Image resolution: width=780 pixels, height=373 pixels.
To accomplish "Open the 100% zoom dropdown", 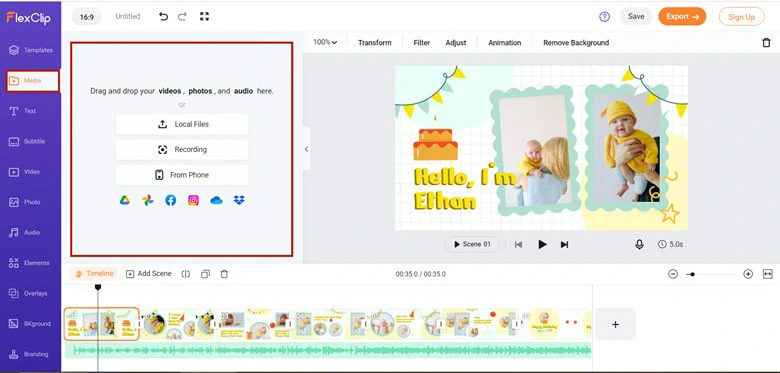I will pyautogui.click(x=325, y=42).
